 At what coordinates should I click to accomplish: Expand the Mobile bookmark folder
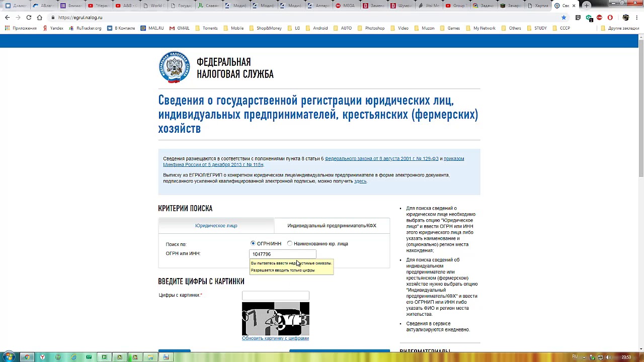click(x=233, y=28)
